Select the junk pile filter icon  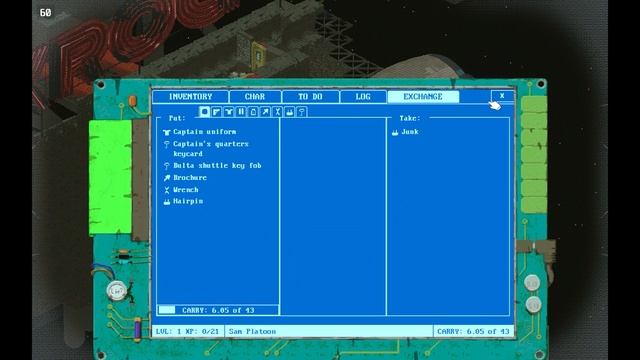pyautogui.click(x=290, y=111)
